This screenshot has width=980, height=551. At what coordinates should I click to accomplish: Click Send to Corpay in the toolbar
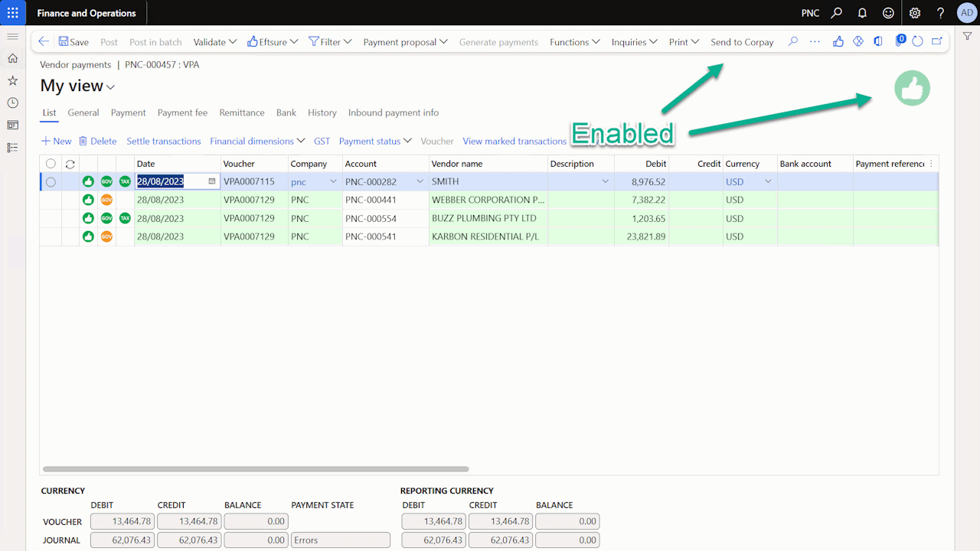pyautogui.click(x=742, y=41)
